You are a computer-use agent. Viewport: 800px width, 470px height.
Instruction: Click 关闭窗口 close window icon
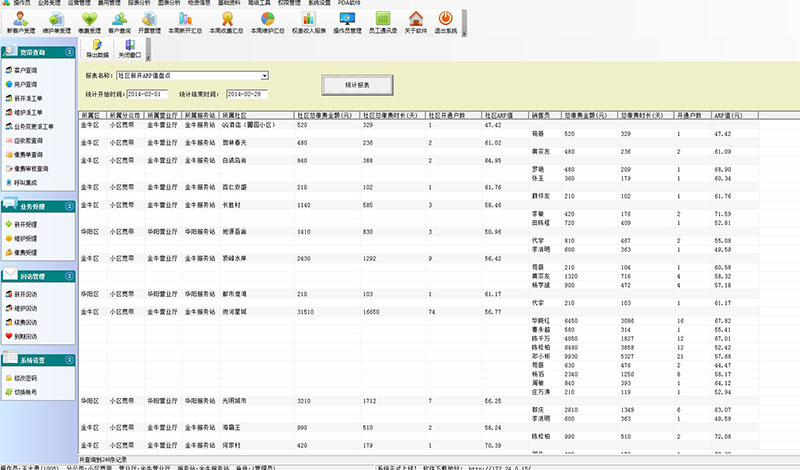pos(130,48)
